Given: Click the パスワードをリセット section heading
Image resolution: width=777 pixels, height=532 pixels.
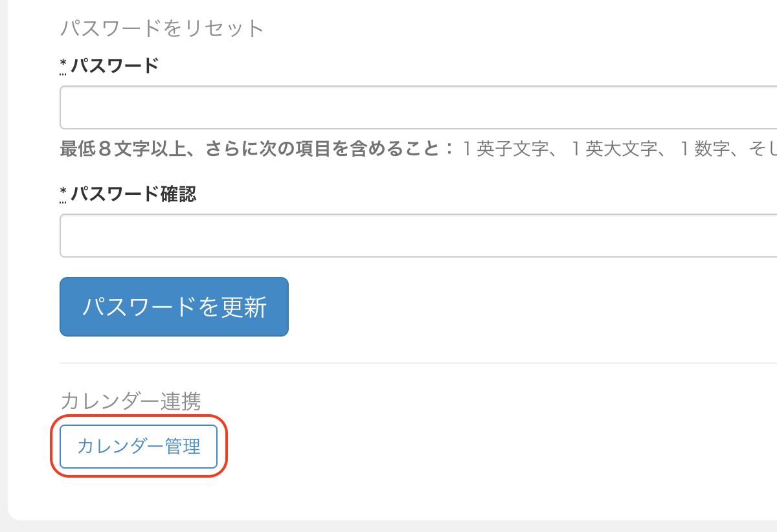Looking at the screenshot, I should 162,28.
